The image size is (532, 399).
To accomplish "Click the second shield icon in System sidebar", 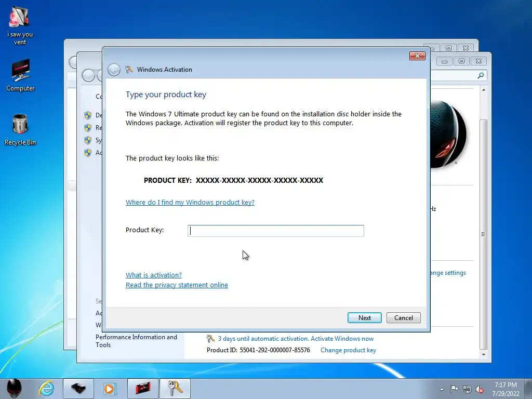I will point(88,128).
